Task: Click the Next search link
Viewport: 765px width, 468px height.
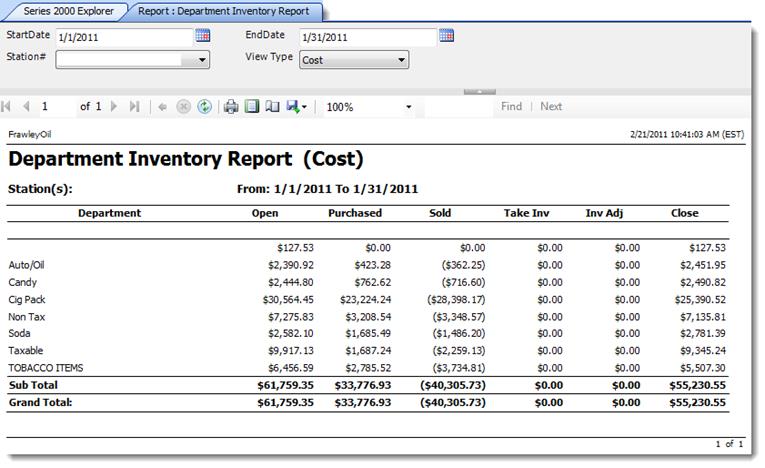Action: coord(551,107)
